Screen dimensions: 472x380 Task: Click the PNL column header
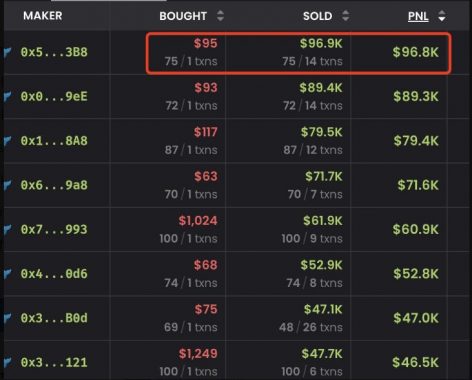pyautogui.click(x=418, y=16)
